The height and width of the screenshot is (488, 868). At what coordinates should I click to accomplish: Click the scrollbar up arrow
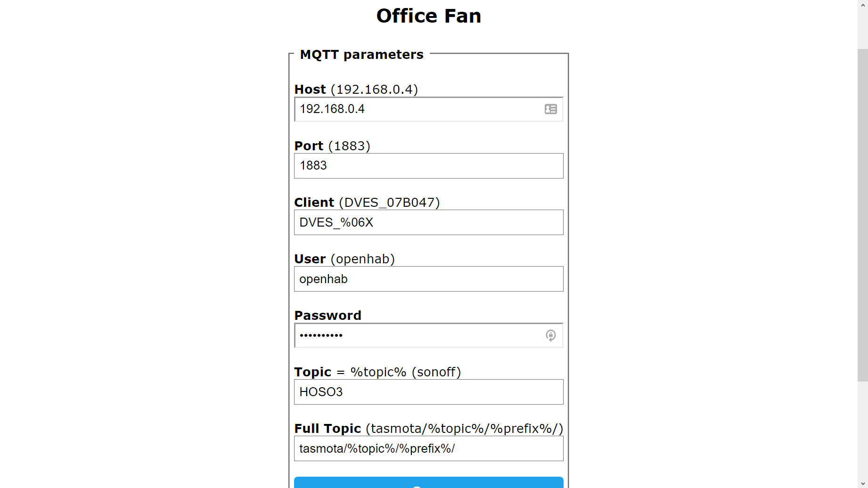(862, 4)
